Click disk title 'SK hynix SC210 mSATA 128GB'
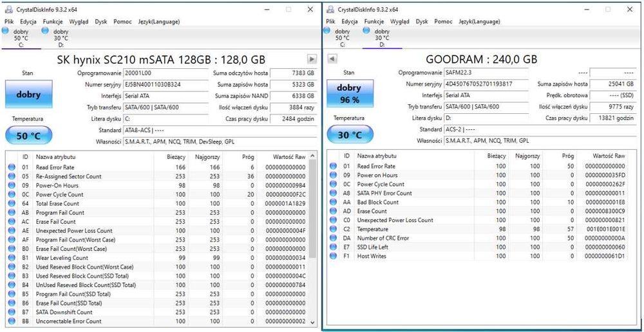Image resolution: width=644 pixels, height=332 pixels. coord(160,59)
